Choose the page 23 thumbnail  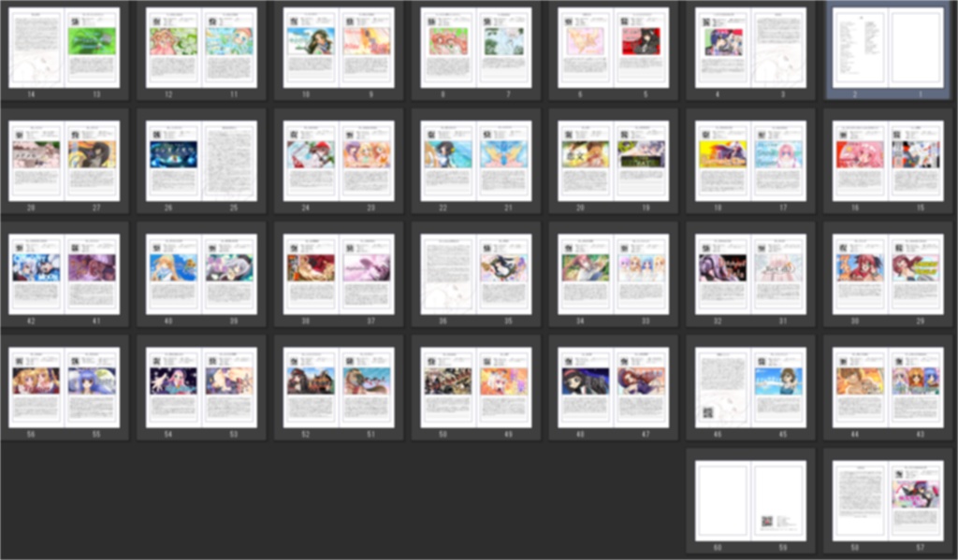point(367,161)
